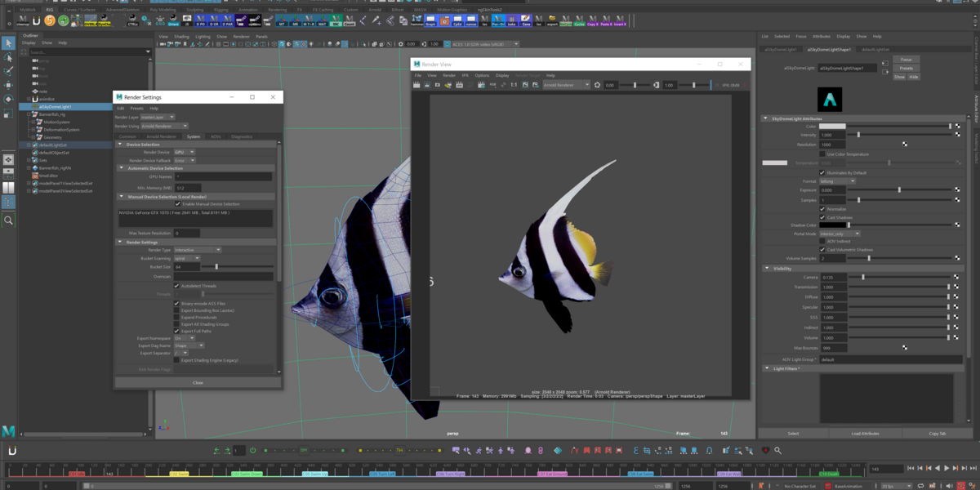Click the Graph shelf button

(x=430, y=21)
